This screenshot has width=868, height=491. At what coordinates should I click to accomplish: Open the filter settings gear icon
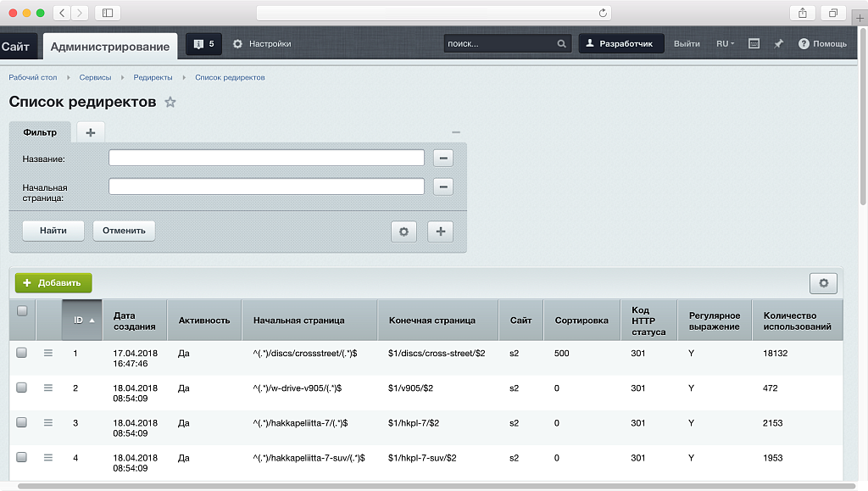click(403, 231)
